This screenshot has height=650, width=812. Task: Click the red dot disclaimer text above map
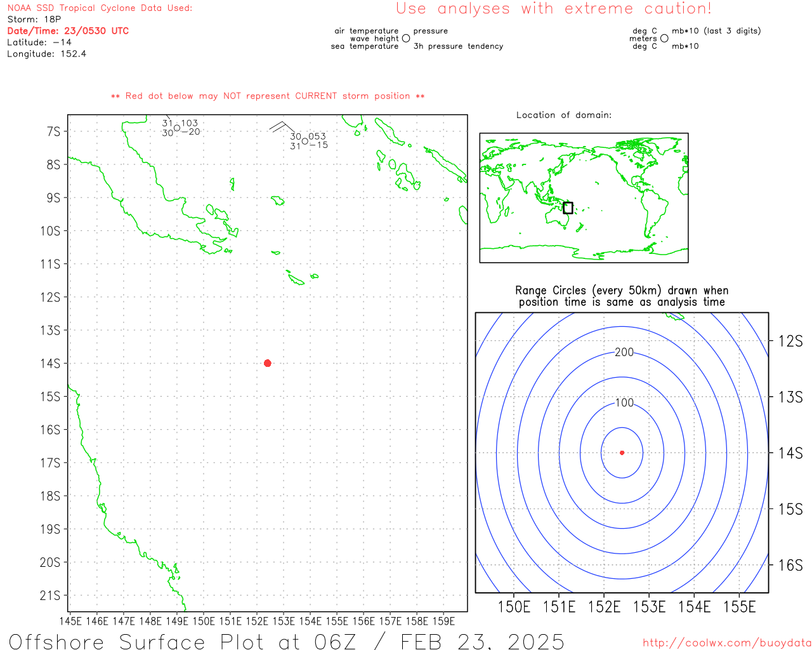[268, 96]
